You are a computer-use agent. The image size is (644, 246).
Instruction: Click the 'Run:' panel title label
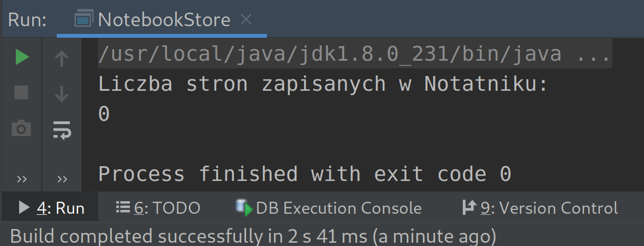pos(27,20)
